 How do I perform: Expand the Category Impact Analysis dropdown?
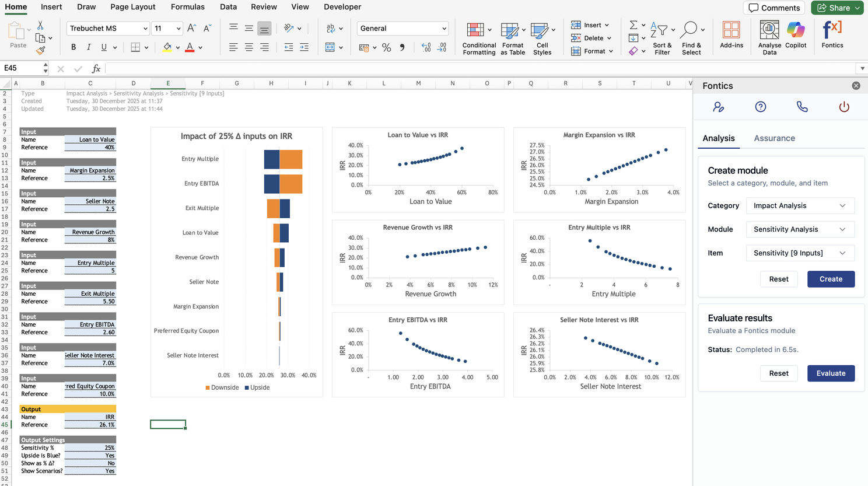click(800, 205)
